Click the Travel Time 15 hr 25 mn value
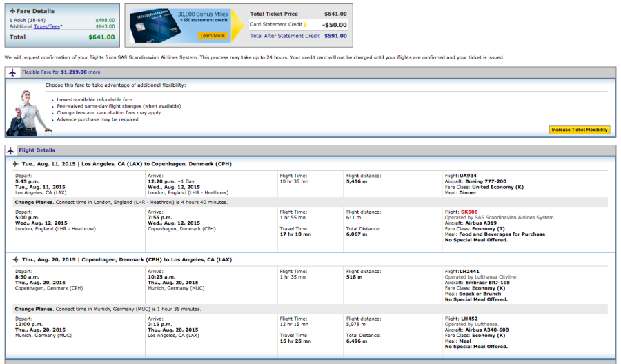 tap(295, 341)
